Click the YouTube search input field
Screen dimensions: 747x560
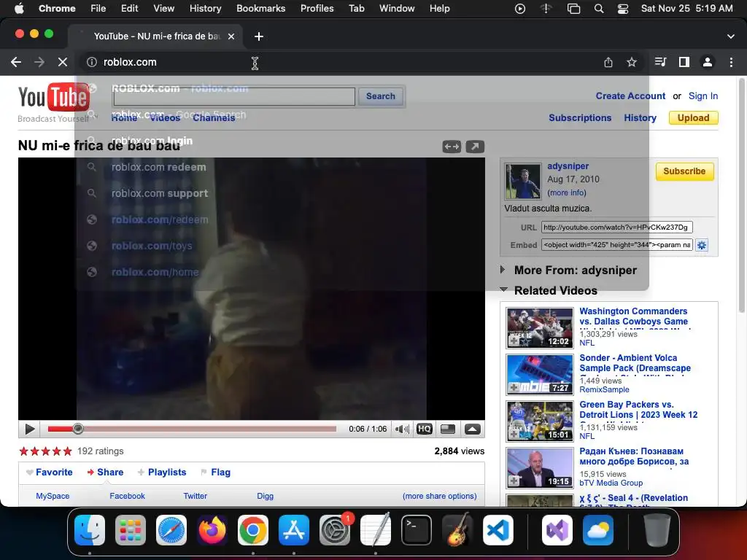point(234,96)
